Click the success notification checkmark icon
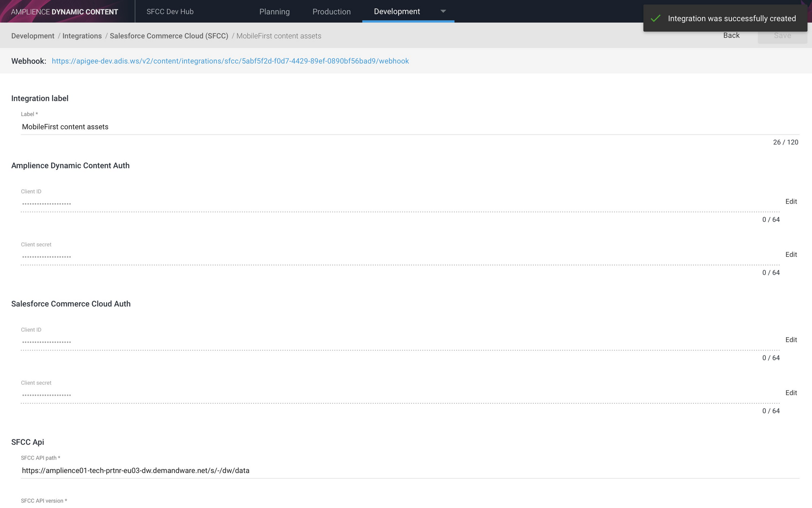 656,18
